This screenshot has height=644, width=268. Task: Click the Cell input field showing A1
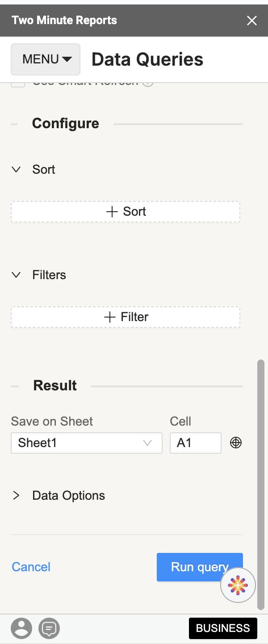(x=196, y=443)
